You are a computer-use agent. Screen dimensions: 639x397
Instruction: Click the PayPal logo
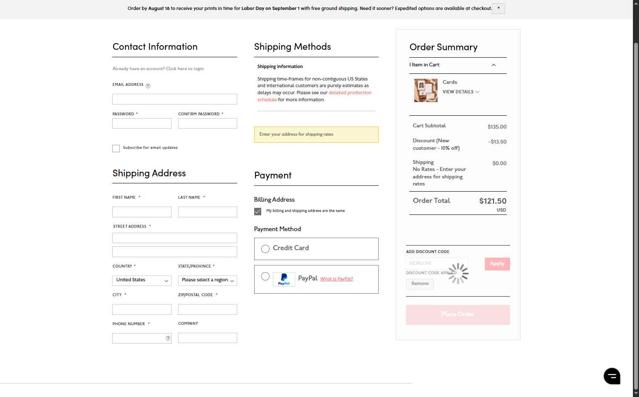click(x=284, y=280)
